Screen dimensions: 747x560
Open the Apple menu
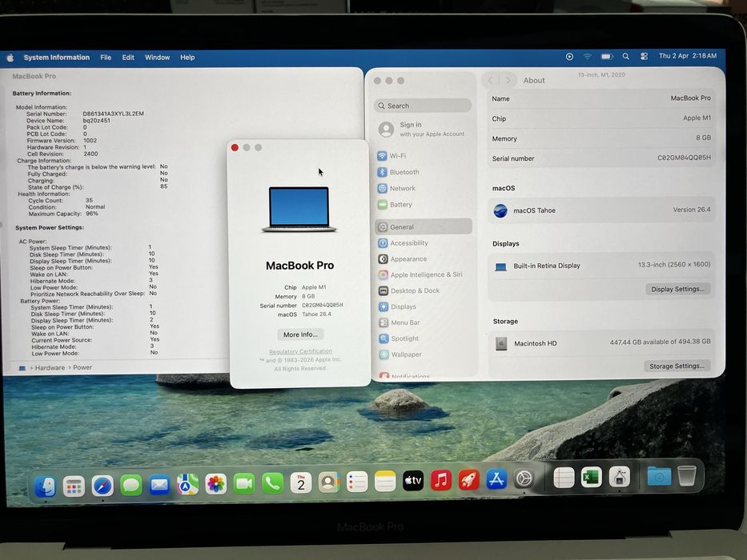coord(10,58)
